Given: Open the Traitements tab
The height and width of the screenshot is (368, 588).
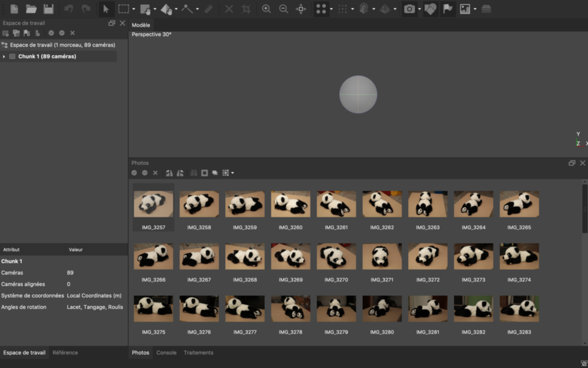Looking at the screenshot, I should click(198, 353).
